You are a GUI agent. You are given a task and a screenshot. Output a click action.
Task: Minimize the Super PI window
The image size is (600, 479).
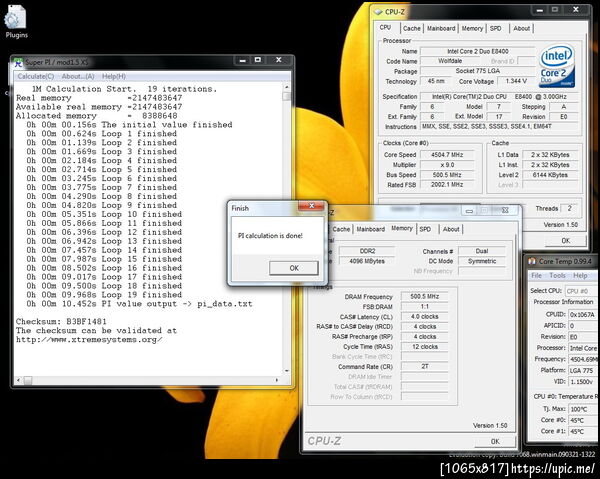point(243,60)
